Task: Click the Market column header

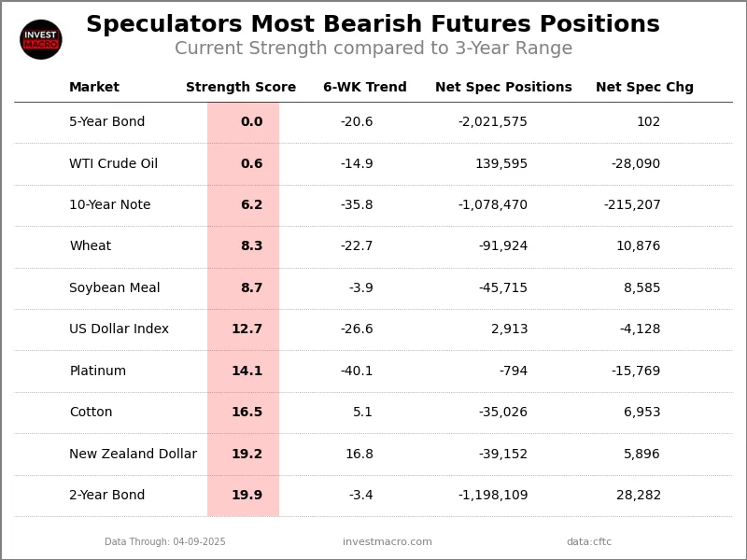Action: coord(94,88)
